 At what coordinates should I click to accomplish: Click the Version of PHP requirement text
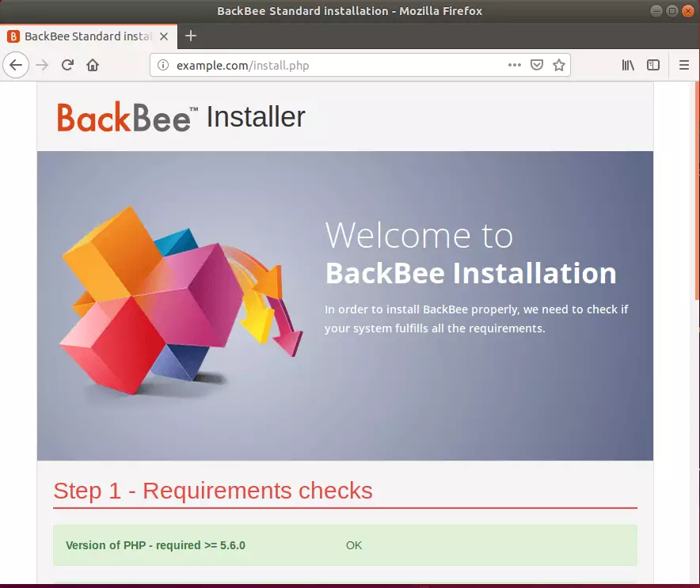click(155, 545)
